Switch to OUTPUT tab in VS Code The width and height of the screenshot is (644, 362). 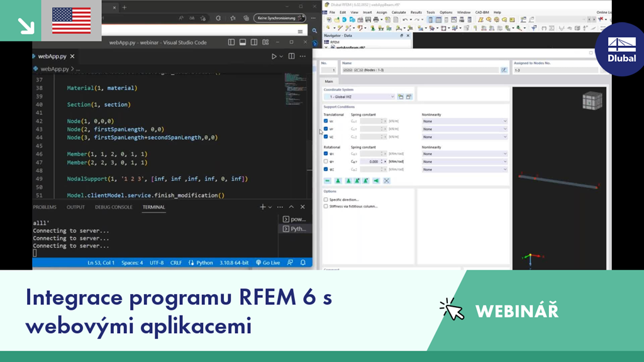[x=75, y=207]
